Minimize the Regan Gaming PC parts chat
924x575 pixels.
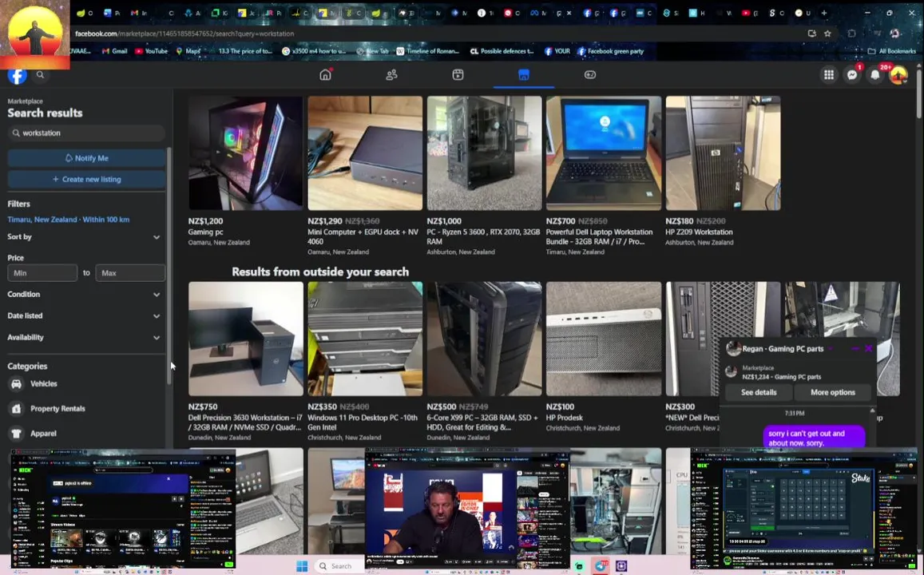point(855,348)
